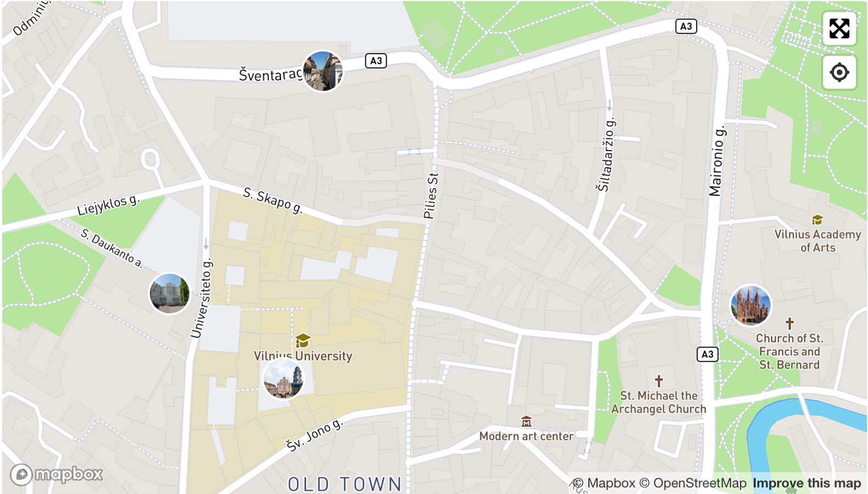The height and width of the screenshot is (494, 868).
Task: Click the Vilnius Academy of Arts icon
Action: tap(818, 220)
